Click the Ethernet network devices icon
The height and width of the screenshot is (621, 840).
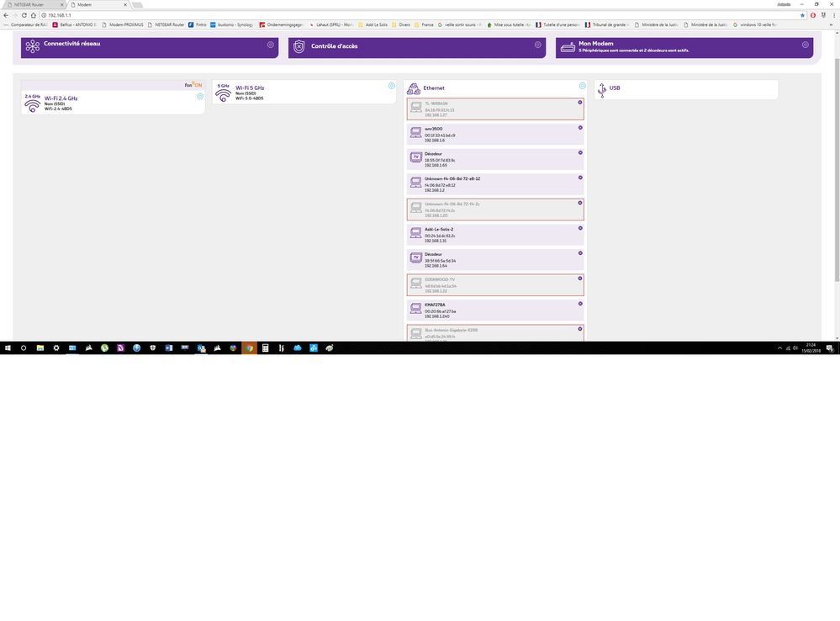(x=414, y=88)
